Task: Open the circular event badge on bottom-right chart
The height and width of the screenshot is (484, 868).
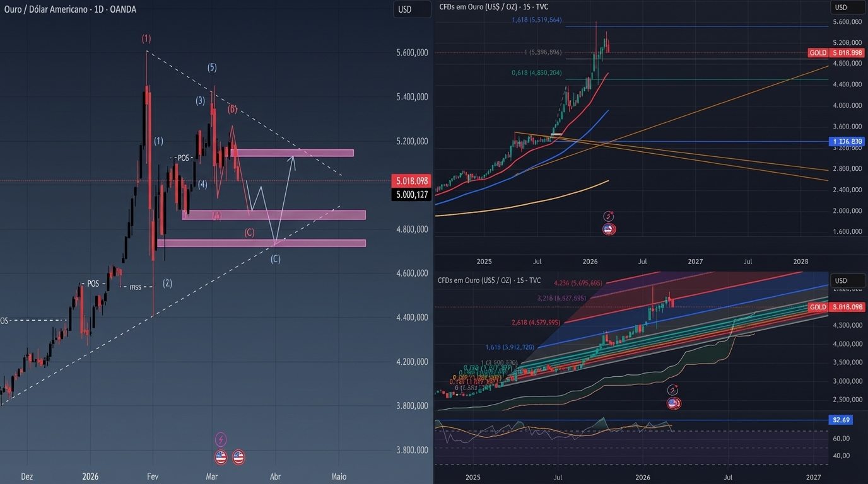Action: 673,390
